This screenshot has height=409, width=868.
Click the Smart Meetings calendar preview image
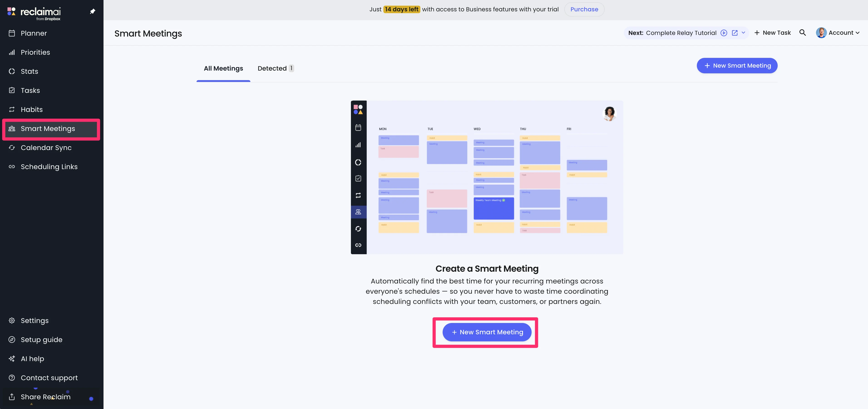(487, 177)
